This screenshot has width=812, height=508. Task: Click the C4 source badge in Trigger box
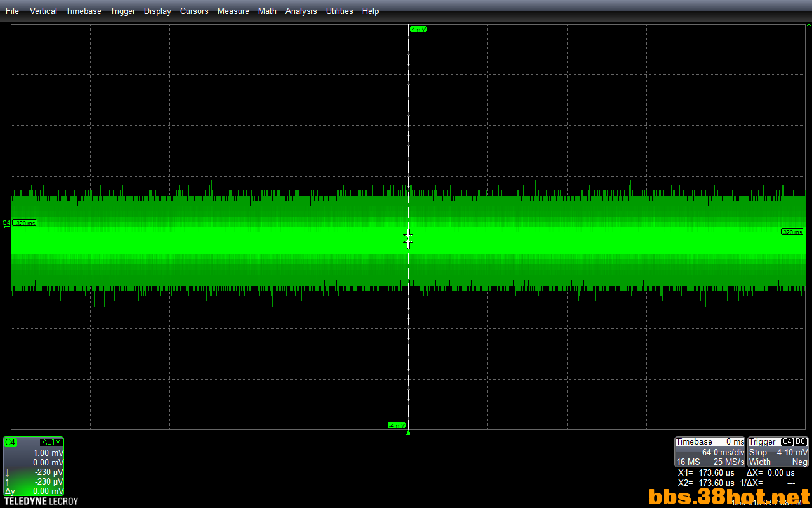[786, 441]
